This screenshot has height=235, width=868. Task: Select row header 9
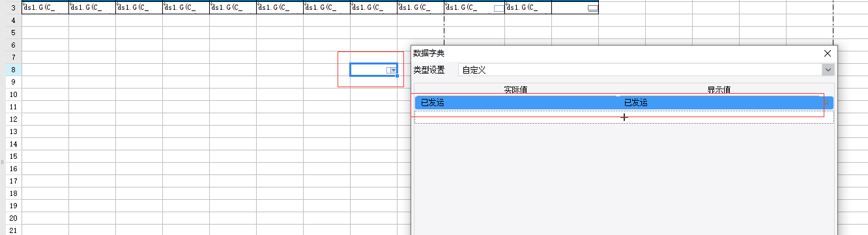point(14,82)
